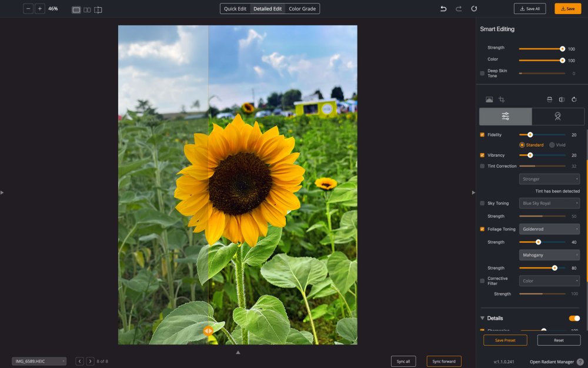
Task: Click the 46% zoom level text
Action: tap(53, 9)
